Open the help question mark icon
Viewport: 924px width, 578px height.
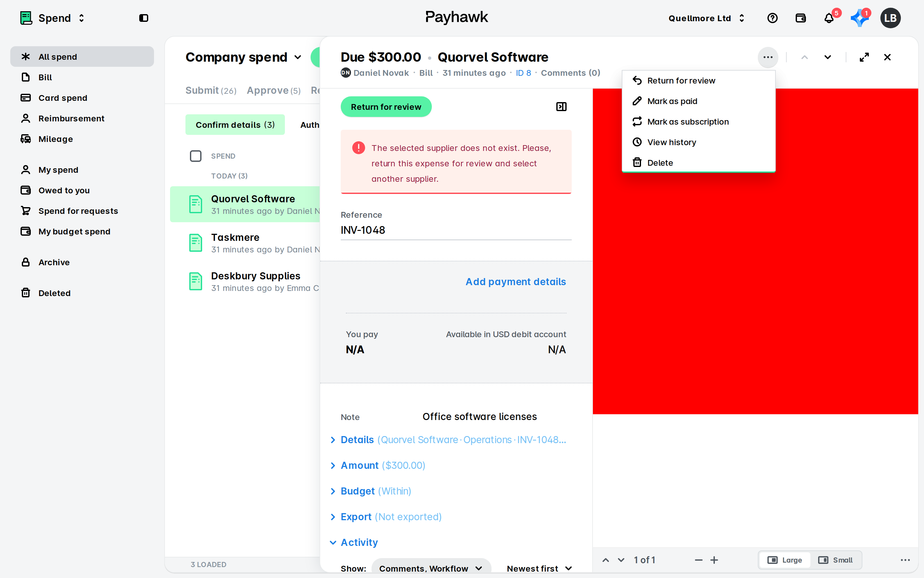pyautogui.click(x=772, y=18)
